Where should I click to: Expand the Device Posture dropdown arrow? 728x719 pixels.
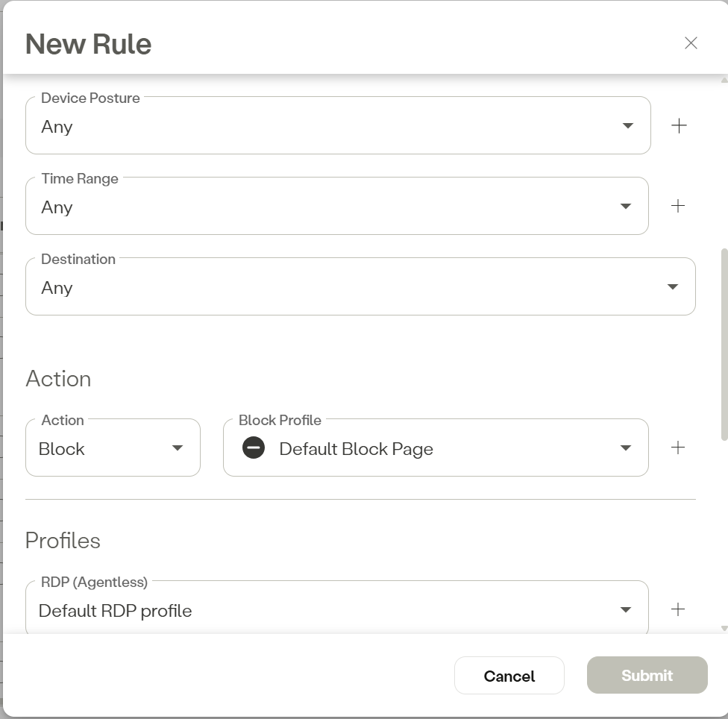[x=628, y=126]
